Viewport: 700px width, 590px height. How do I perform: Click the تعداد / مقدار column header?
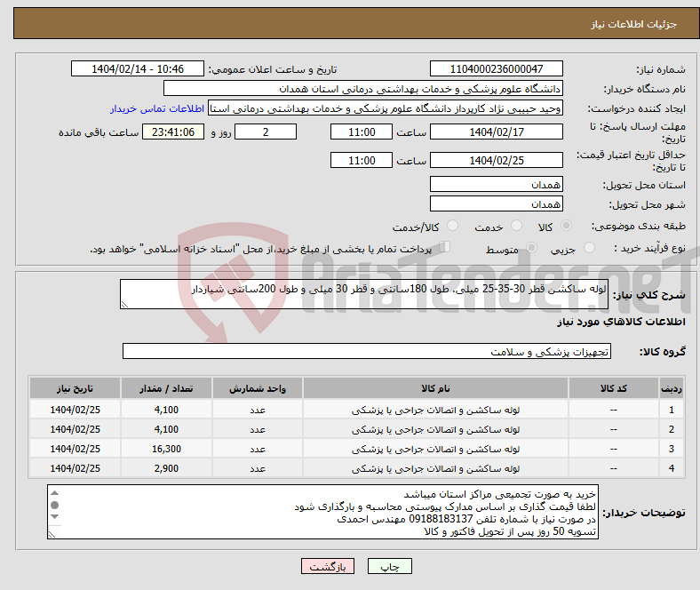coord(166,388)
